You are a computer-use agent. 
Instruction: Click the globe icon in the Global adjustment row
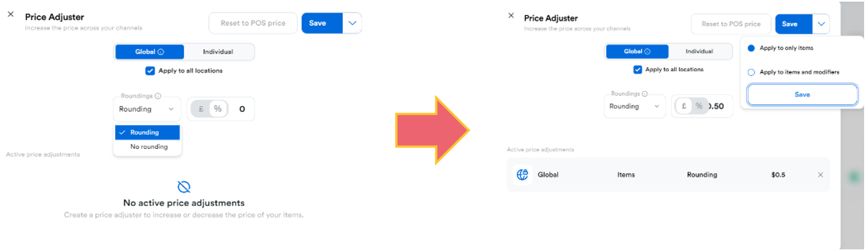pos(522,175)
